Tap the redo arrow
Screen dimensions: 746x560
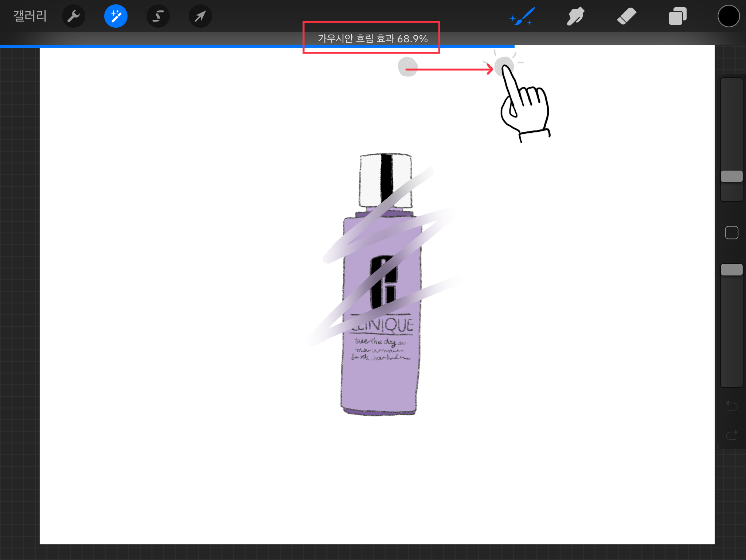pyautogui.click(x=731, y=435)
